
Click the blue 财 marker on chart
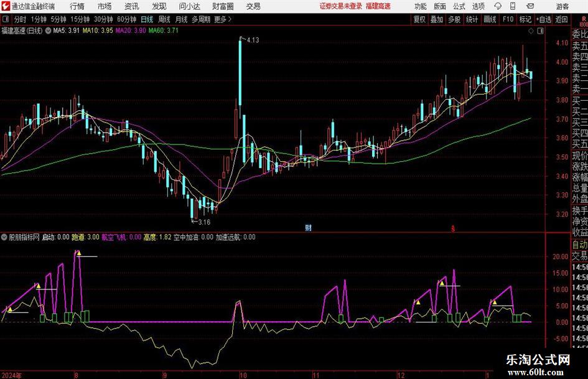pyautogui.click(x=308, y=227)
